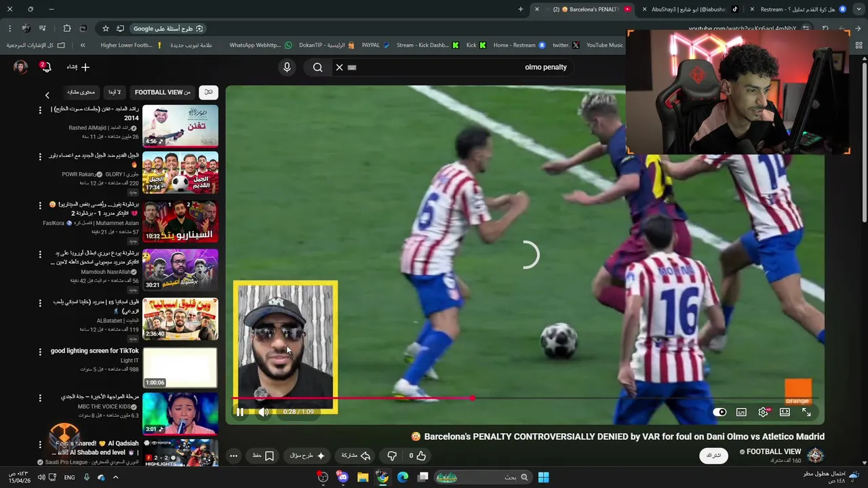Open the white lighting screen thumbnail

point(180,367)
